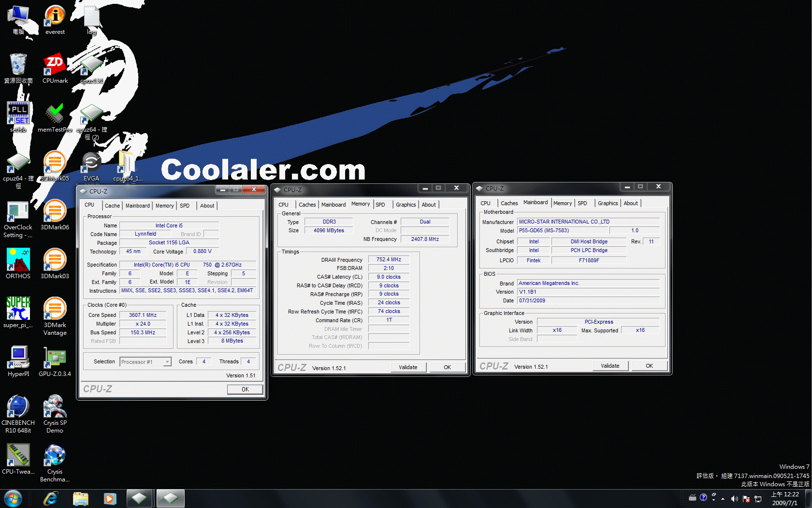Click the BIOS Date value "07/31/2009"
The height and width of the screenshot is (508, 812).
pyautogui.click(x=589, y=301)
